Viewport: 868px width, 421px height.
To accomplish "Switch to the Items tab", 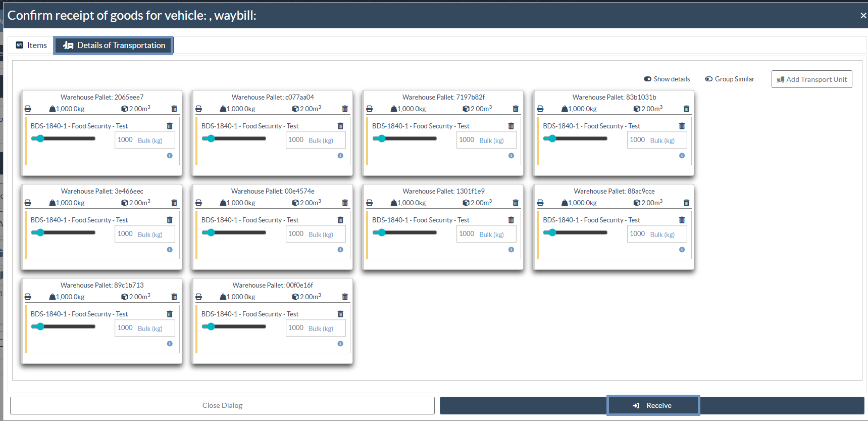I will [x=31, y=45].
